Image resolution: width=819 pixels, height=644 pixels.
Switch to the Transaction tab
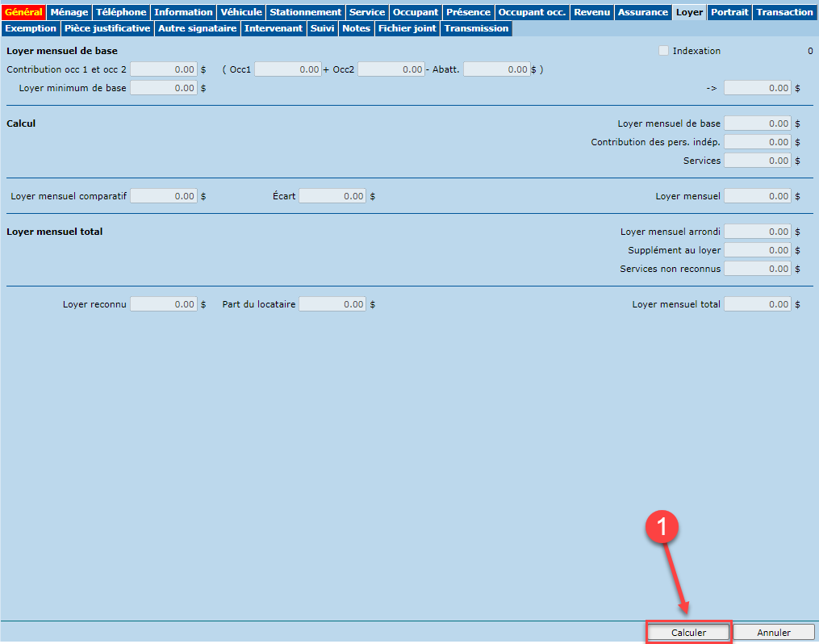point(784,12)
